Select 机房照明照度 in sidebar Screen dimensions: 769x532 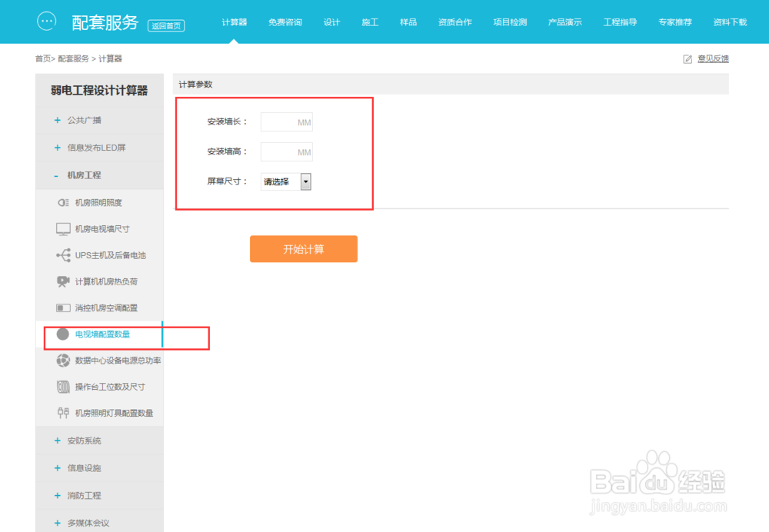[98, 202]
